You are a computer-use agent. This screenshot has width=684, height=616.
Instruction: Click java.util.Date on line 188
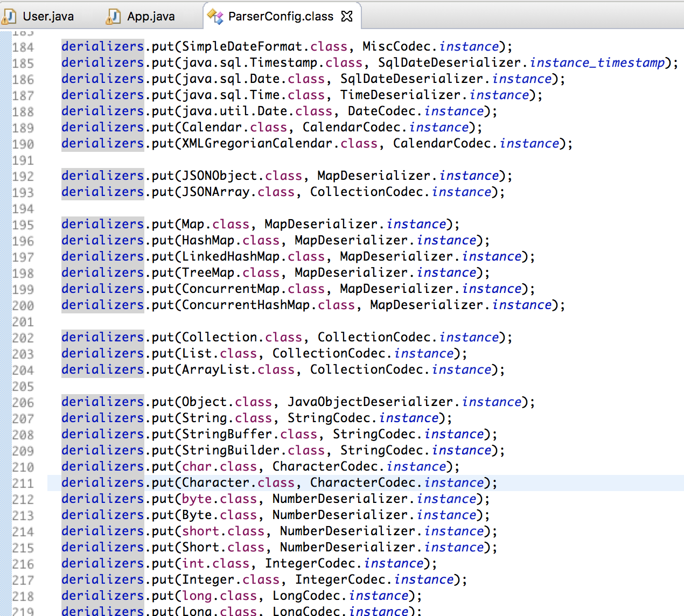pos(235,111)
